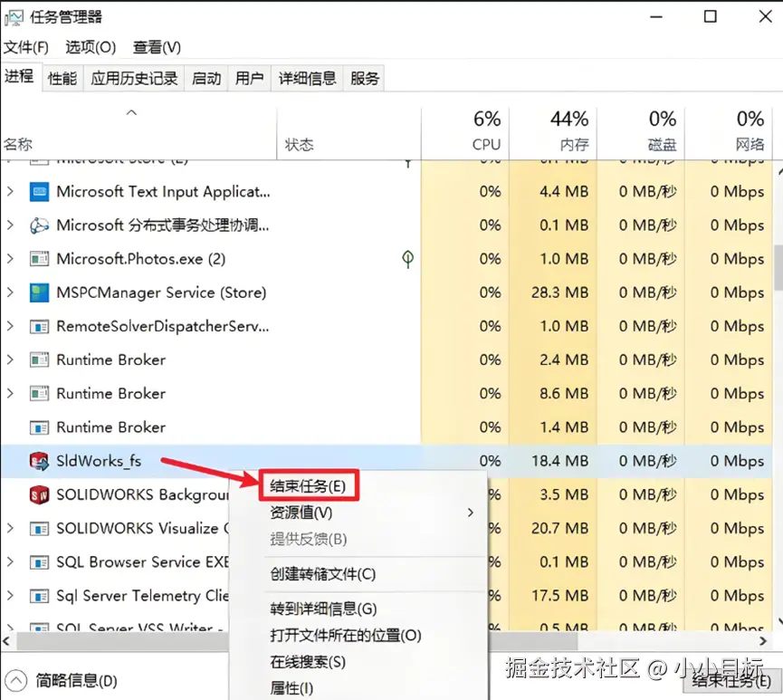Expand the Sql Server Telemetry Client row
Image resolution: width=783 pixels, height=700 pixels.
click(11, 596)
